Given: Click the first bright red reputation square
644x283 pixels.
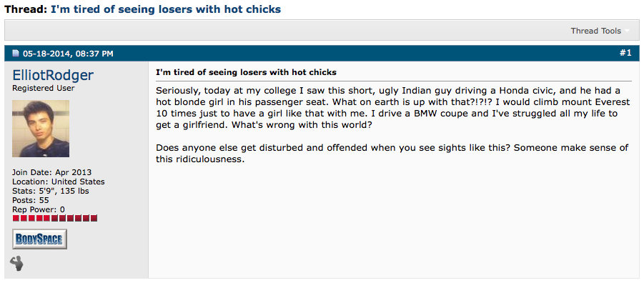Looking at the screenshot, I should (x=16, y=218).
